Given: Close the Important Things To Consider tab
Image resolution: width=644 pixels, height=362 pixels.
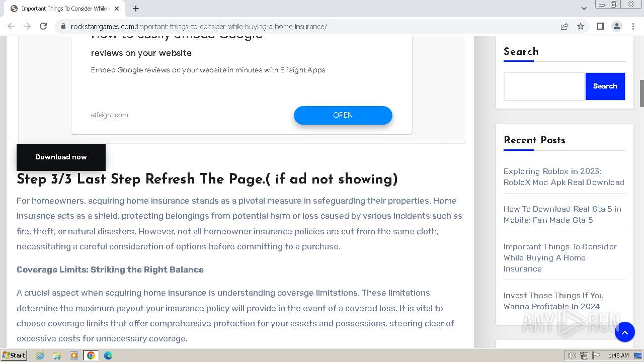Looking at the screenshot, I should (x=117, y=9).
